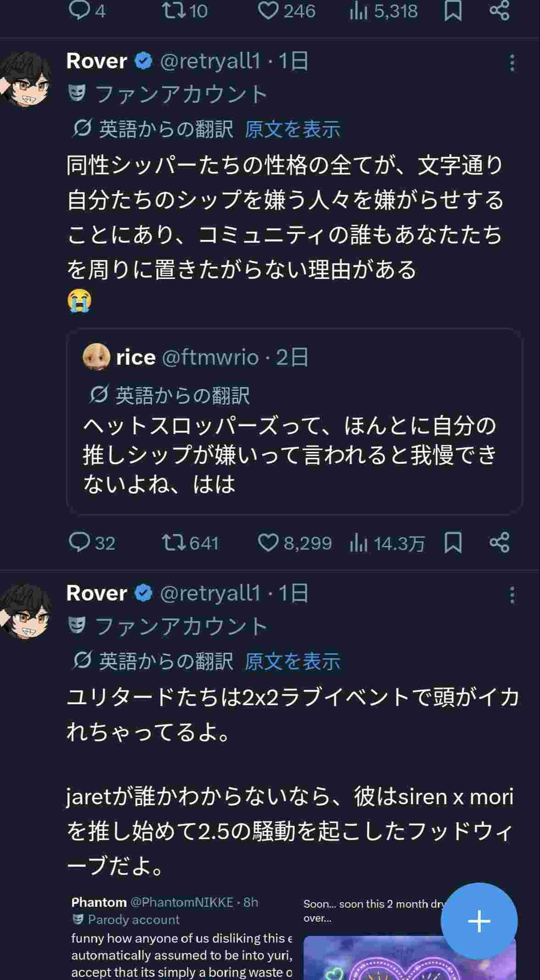The height and width of the screenshot is (980, 540).
Task: Like the tweet with 8,299 likes
Action: pyautogui.click(x=268, y=542)
